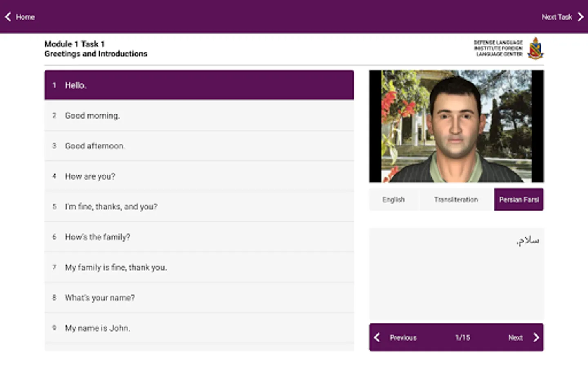The image size is (588, 368).
Task: Go back using the Home chevron icon
Action: click(x=8, y=17)
